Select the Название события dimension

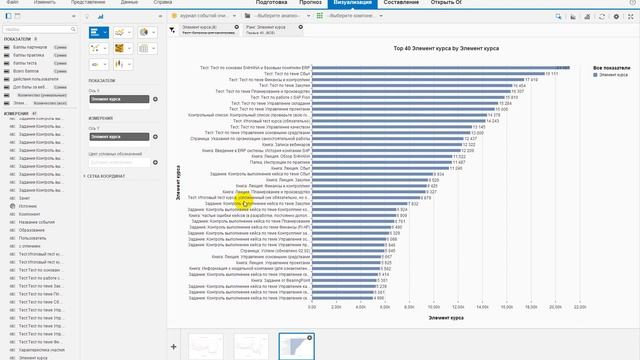coord(37,222)
